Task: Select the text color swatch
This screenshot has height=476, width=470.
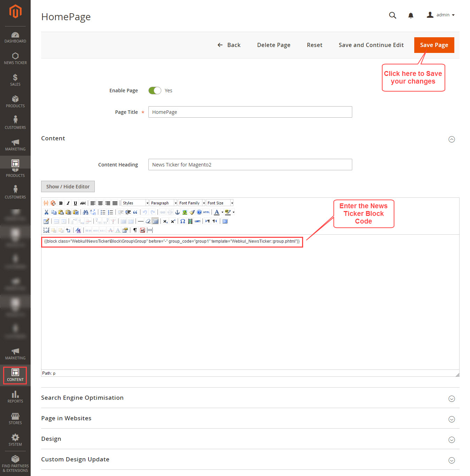Action: click(x=217, y=212)
